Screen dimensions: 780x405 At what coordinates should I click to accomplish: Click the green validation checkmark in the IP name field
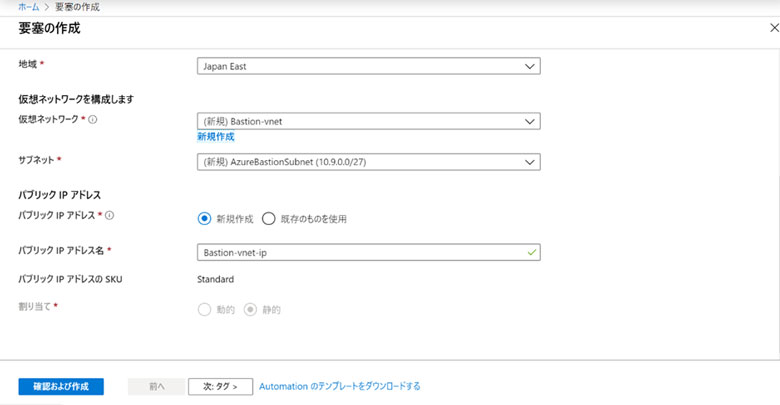pos(530,252)
